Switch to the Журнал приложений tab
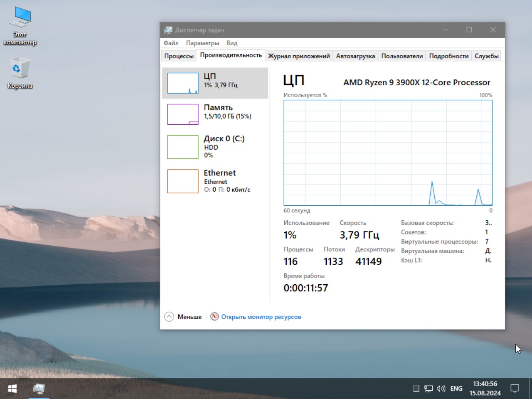 click(299, 56)
